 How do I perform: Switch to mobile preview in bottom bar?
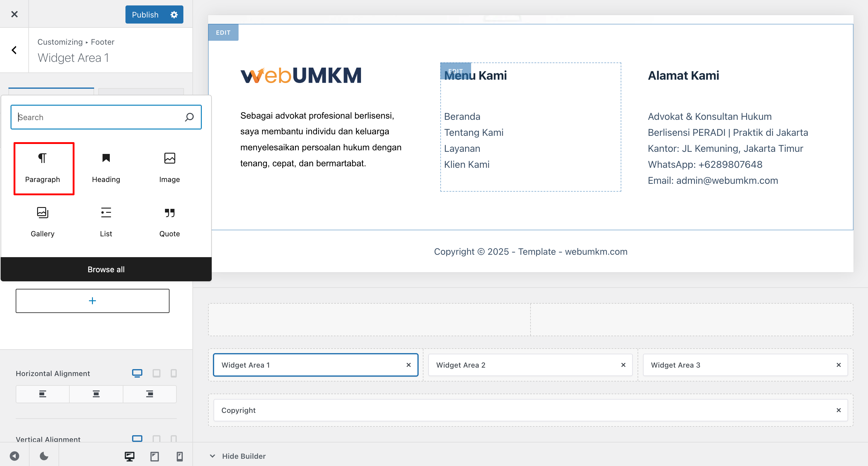point(179,456)
